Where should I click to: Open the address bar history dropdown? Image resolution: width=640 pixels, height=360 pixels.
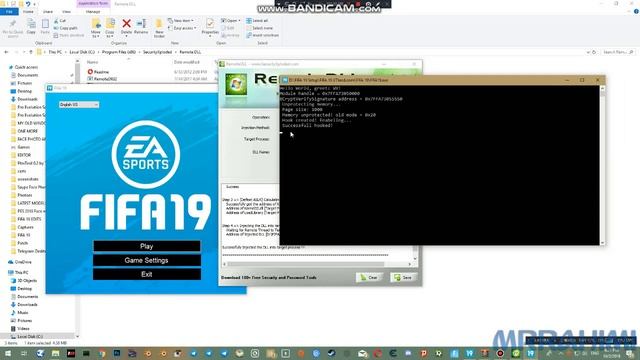point(588,52)
